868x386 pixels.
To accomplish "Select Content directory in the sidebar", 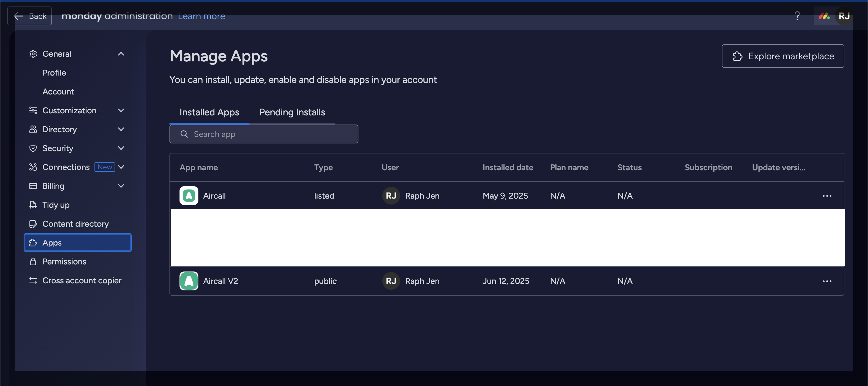I will point(78,224).
